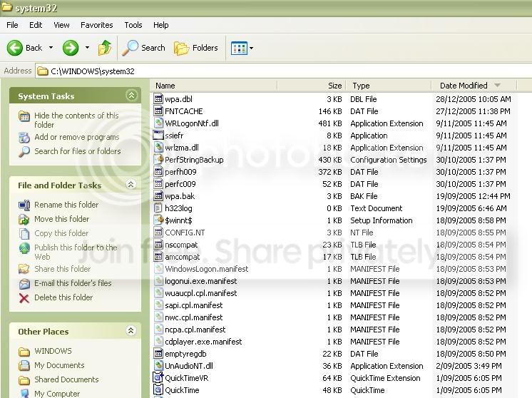Click the Views grid icon

(239, 49)
